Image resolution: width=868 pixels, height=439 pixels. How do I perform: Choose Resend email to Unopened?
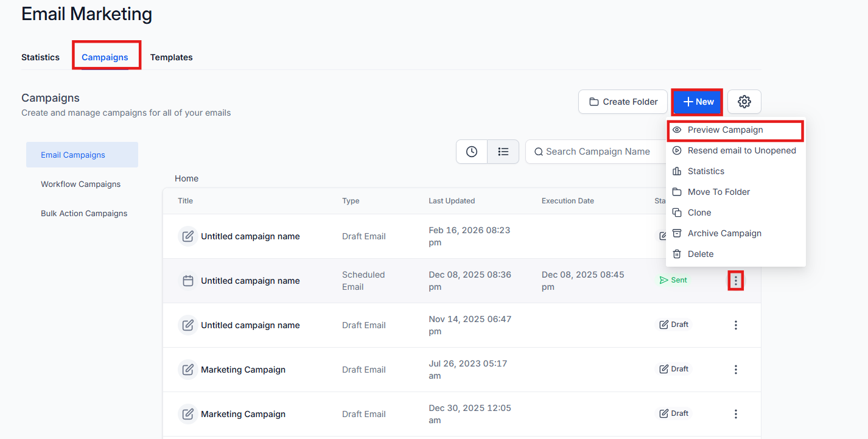(x=735, y=150)
